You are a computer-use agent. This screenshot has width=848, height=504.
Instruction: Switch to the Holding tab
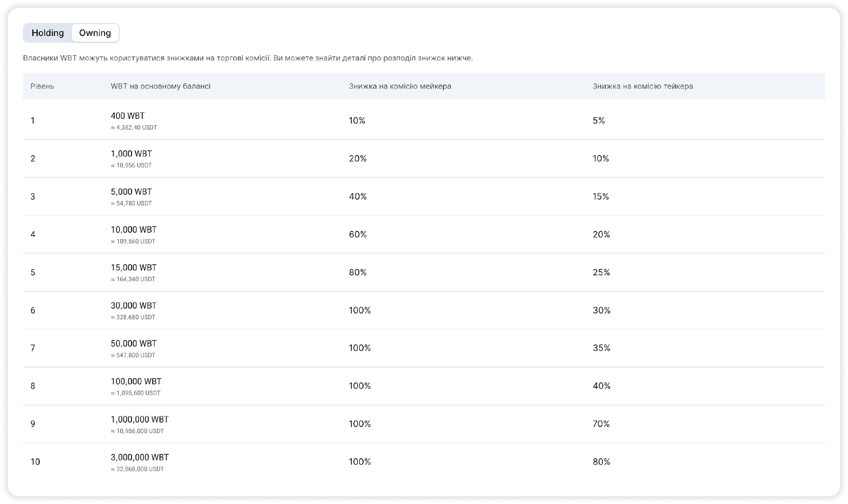48,33
